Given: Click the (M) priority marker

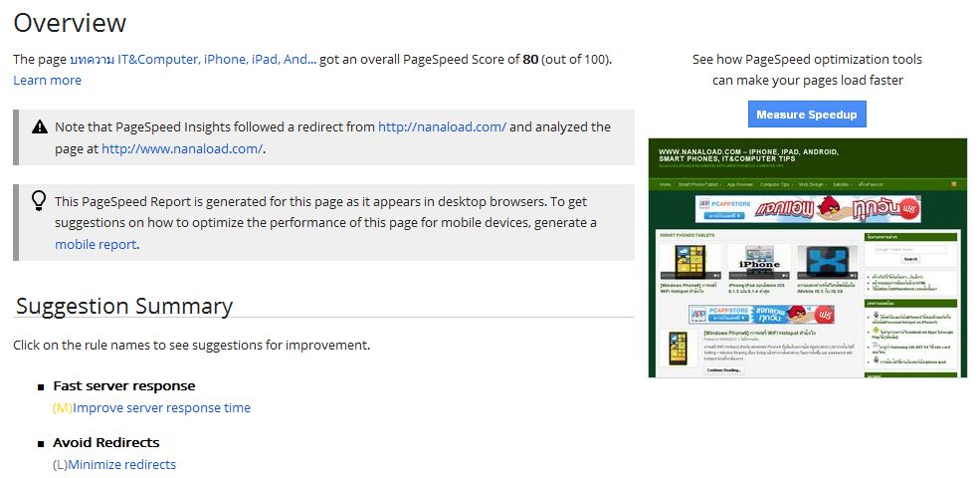Looking at the screenshot, I should (x=63, y=408).
